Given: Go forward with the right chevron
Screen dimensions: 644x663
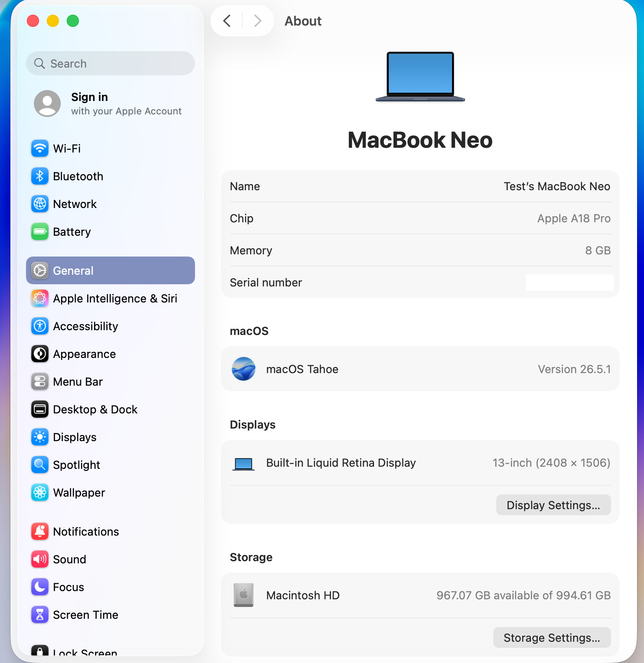Looking at the screenshot, I should [257, 21].
